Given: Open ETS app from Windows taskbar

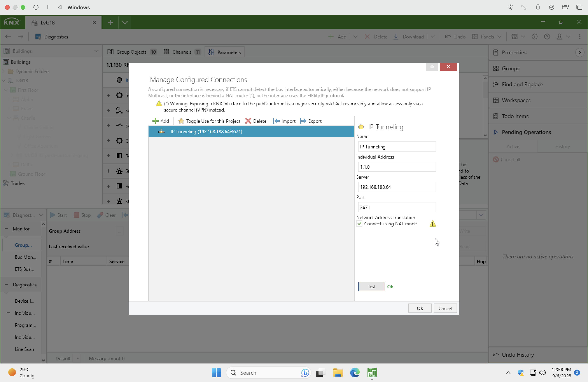Looking at the screenshot, I should (x=372, y=373).
